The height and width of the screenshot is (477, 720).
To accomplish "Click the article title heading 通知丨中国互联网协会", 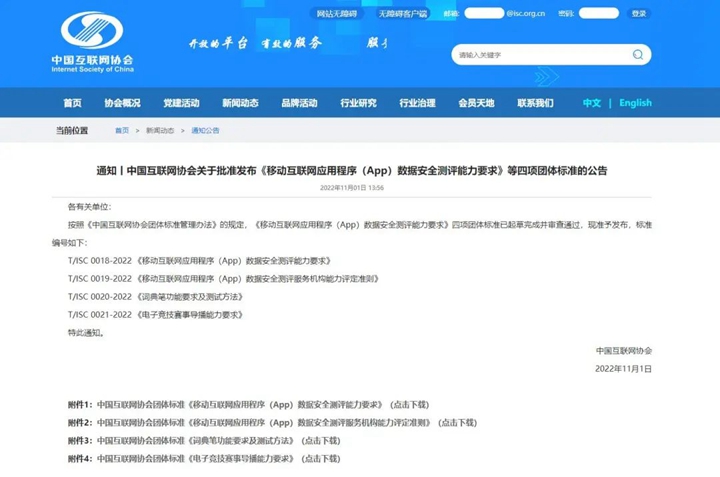I will pyautogui.click(x=352, y=170).
